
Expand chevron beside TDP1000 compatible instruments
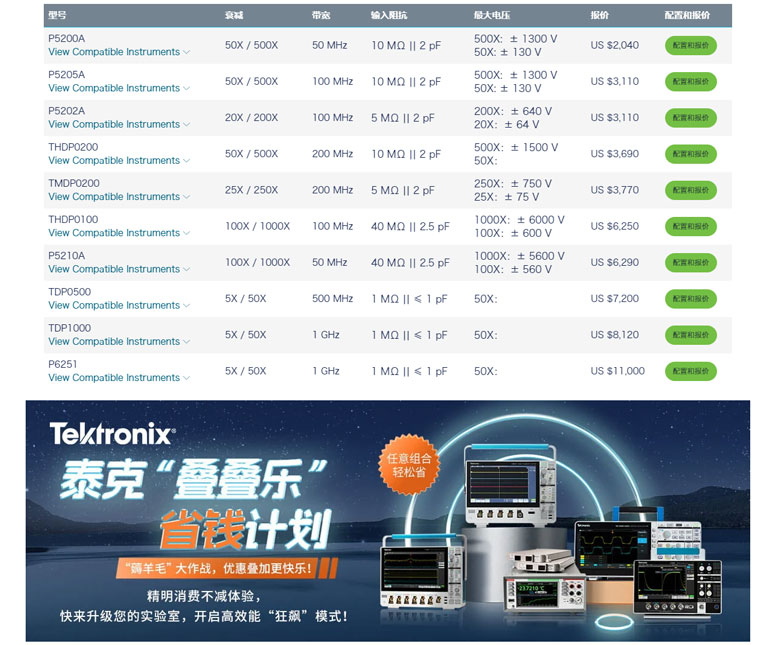(186, 342)
